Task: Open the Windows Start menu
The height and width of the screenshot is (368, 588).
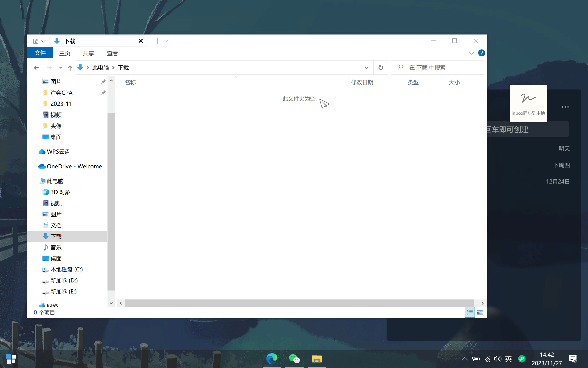Action: [11, 359]
